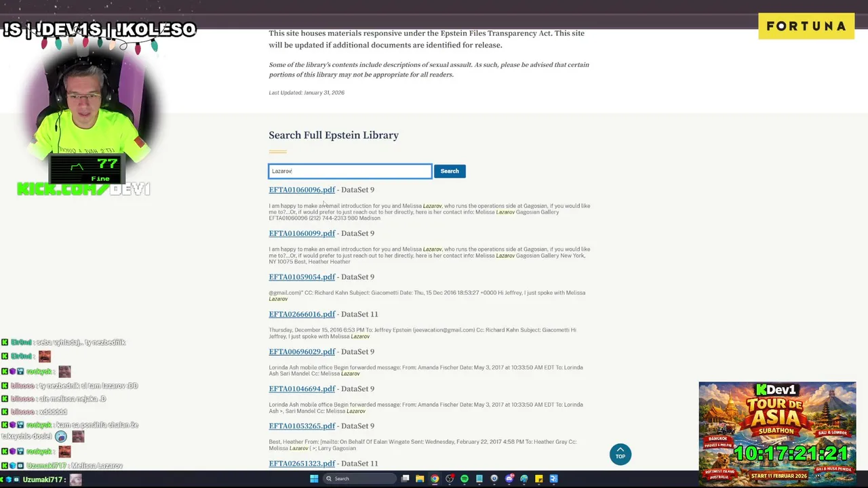Viewport: 868px width, 488px height.
Task: Click the Tour de Asia subathon poster
Action: [777, 434]
